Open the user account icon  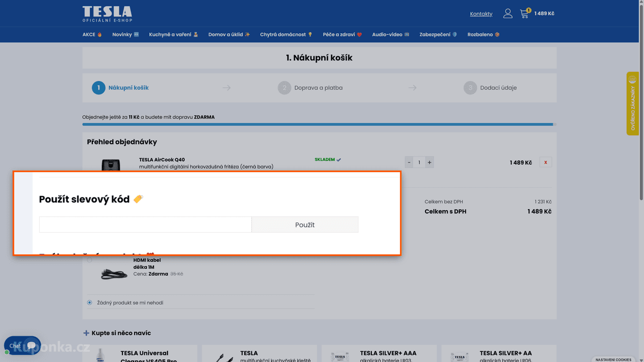(508, 14)
